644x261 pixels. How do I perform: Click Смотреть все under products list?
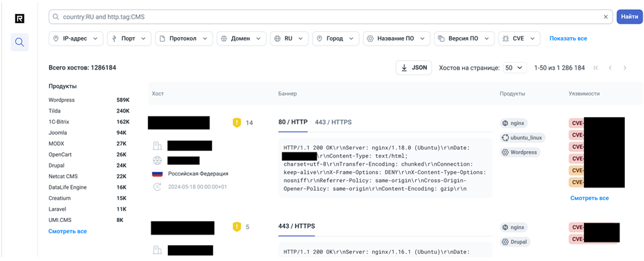click(67, 231)
